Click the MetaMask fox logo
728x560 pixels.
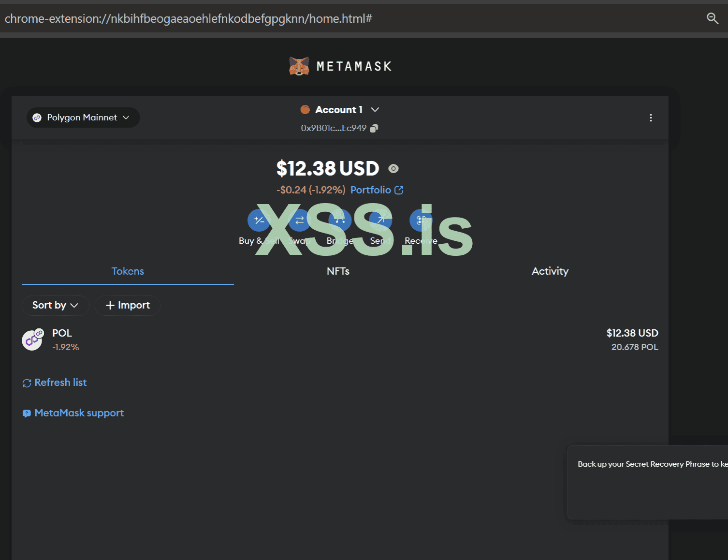click(x=299, y=66)
